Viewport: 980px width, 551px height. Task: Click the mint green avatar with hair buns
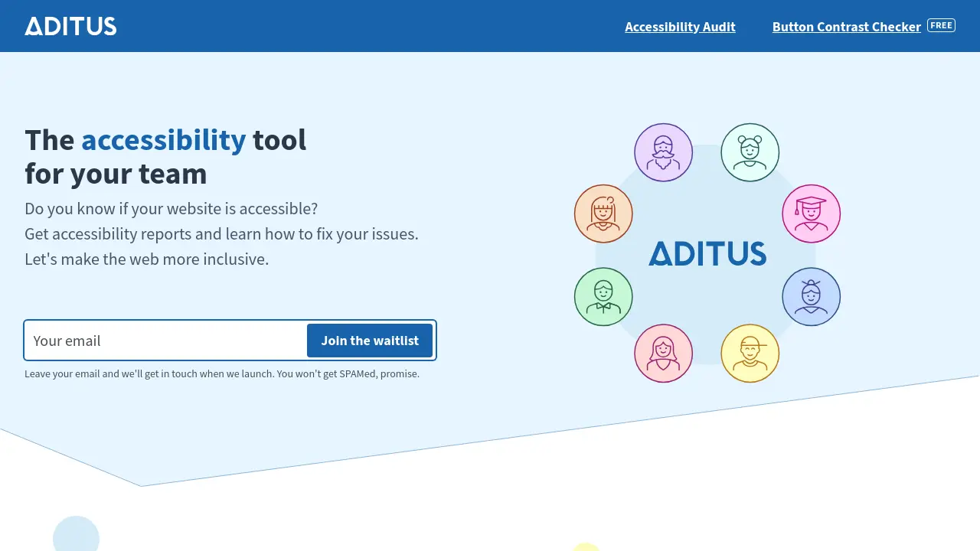pyautogui.click(x=750, y=152)
